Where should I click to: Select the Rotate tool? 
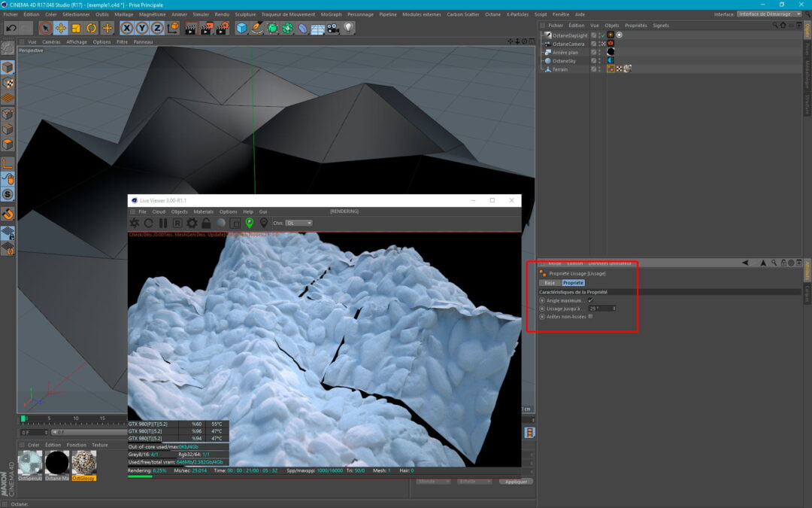pyautogui.click(x=91, y=28)
